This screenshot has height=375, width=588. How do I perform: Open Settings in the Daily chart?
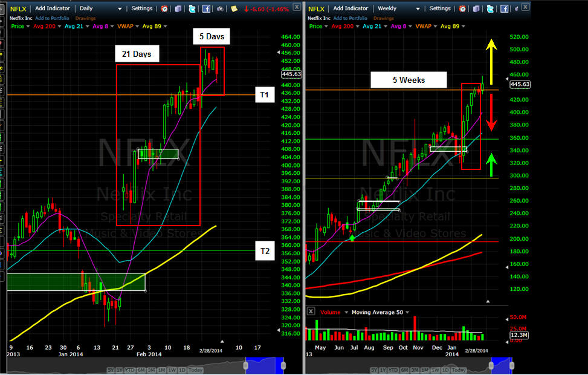[x=142, y=8]
